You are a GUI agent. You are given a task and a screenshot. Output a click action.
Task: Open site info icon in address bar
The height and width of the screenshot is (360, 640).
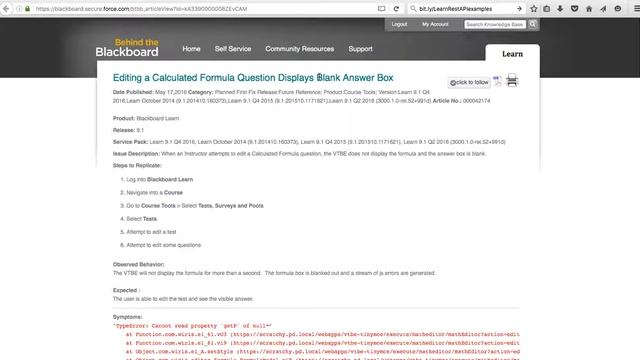click(19, 9)
